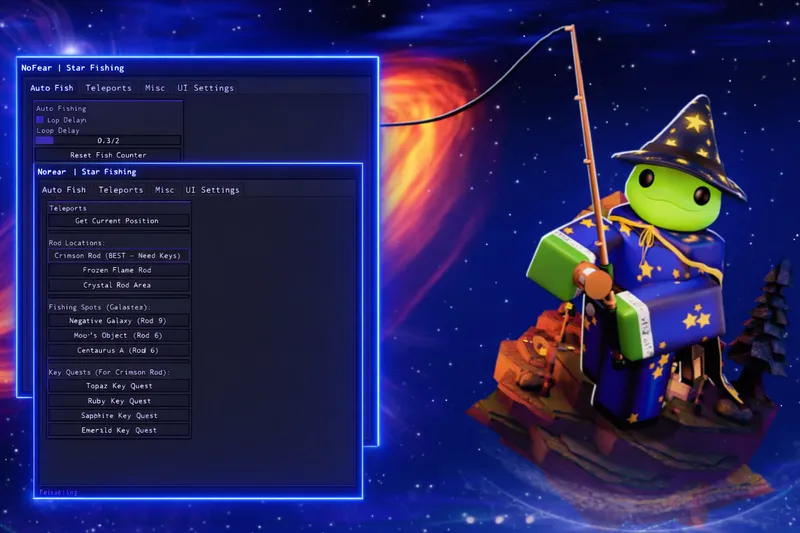Click back window title 'NoFear | Star Fishing'

coord(72,68)
